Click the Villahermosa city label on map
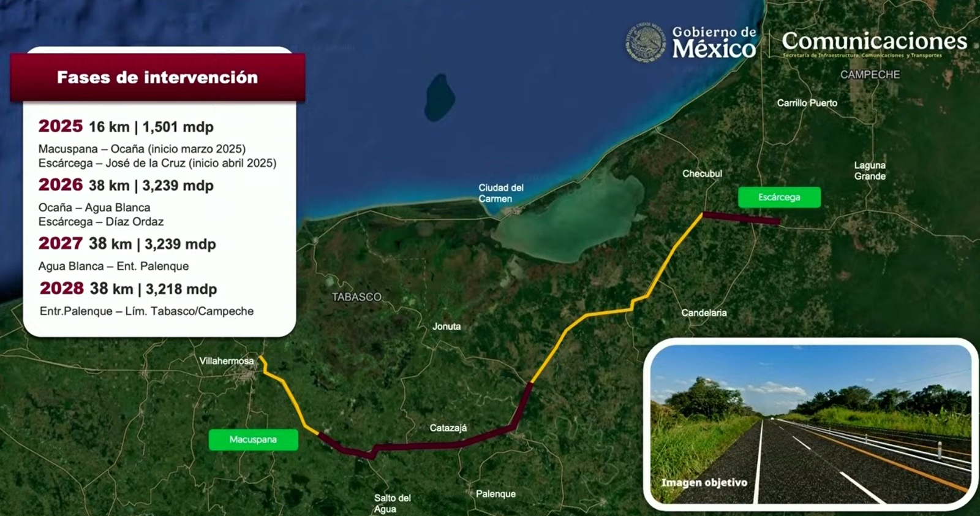Screen dimensions: 980x516 click(x=226, y=361)
